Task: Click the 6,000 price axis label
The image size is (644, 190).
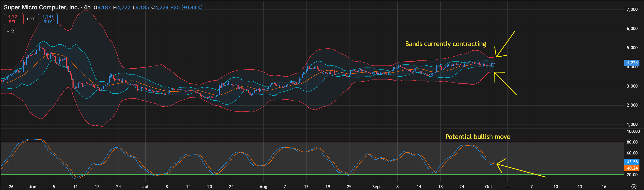Action: coord(632,28)
